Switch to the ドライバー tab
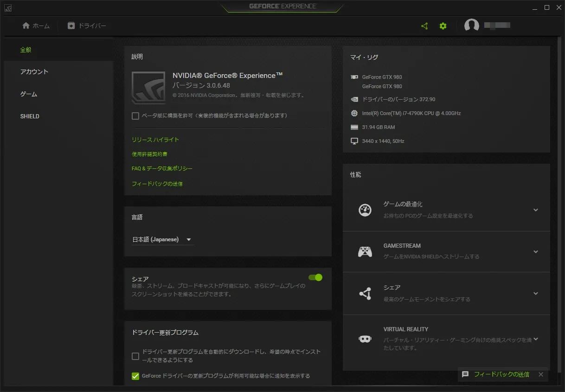The height and width of the screenshot is (392, 565). (x=87, y=26)
